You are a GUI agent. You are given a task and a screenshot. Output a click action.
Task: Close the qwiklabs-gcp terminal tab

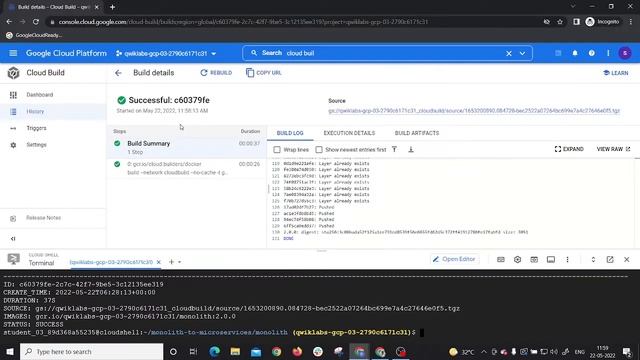click(x=158, y=262)
